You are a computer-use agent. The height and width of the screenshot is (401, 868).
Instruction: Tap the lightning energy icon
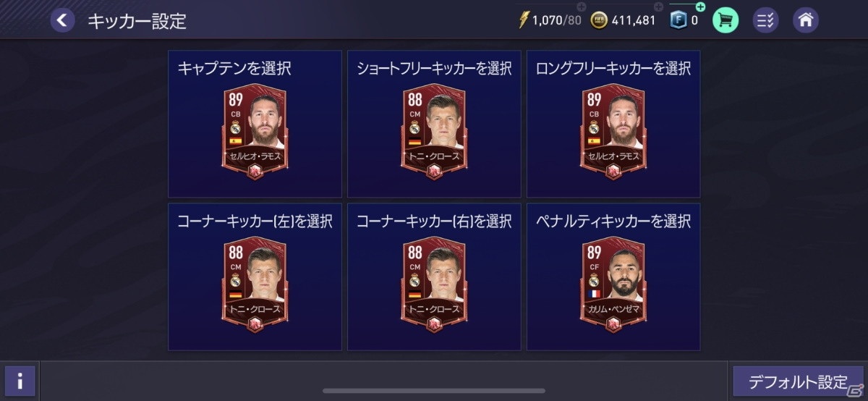[x=524, y=20]
